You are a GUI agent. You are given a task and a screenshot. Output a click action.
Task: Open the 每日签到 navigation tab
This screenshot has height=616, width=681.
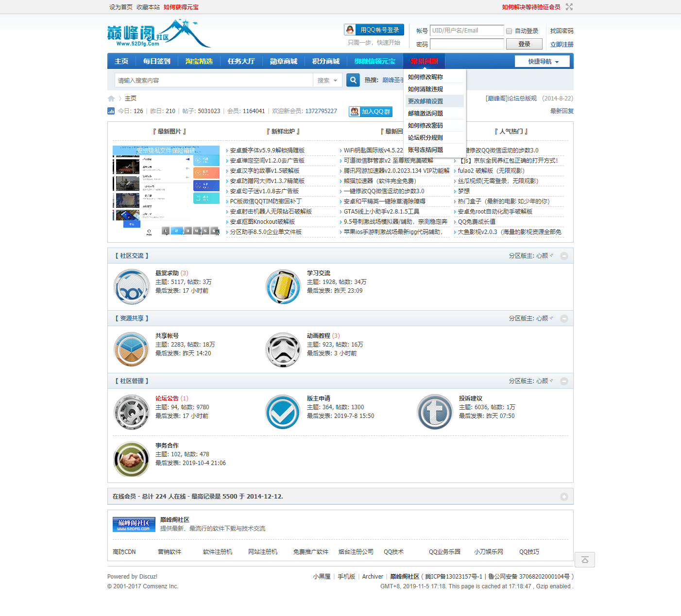[x=157, y=61]
